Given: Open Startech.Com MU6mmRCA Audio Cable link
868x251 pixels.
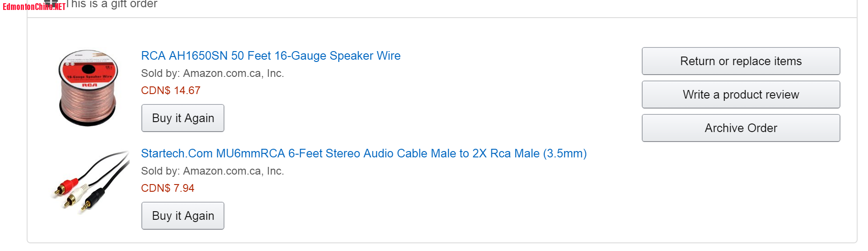Looking at the screenshot, I should [364, 153].
